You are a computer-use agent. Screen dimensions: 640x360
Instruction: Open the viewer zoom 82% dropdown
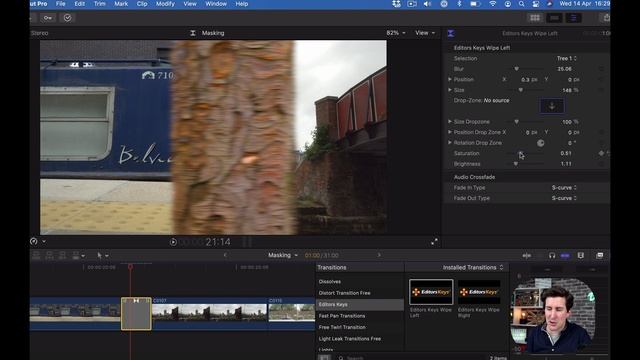click(396, 33)
